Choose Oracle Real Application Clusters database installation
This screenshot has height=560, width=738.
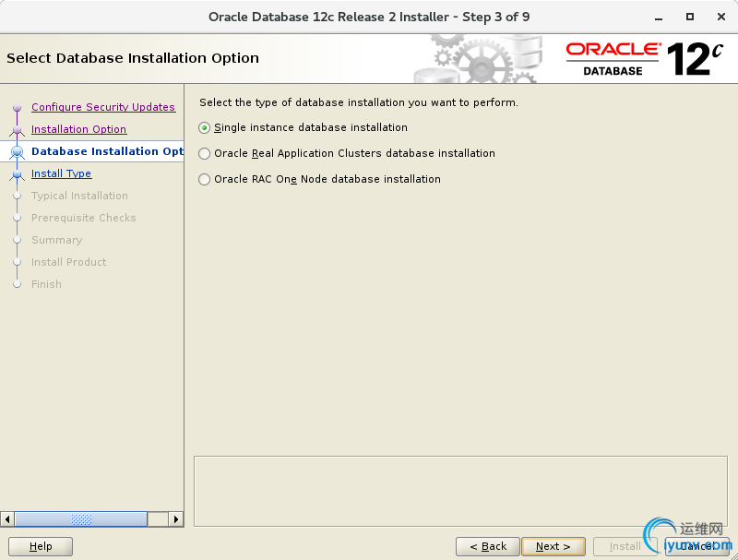204,153
